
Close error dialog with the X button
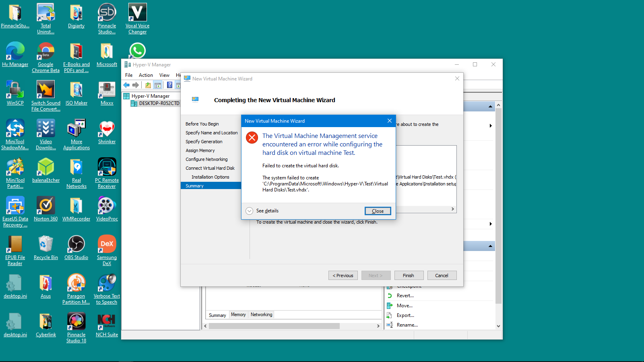coord(390,121)
